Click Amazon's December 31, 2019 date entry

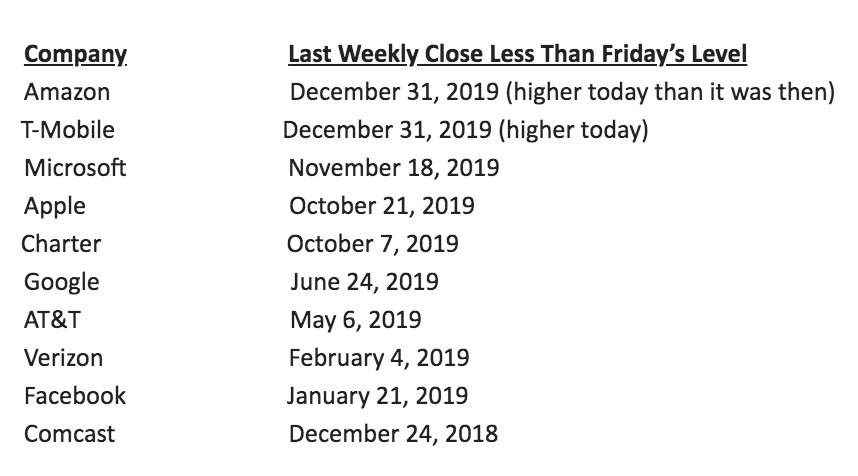(x=395, y=93)
